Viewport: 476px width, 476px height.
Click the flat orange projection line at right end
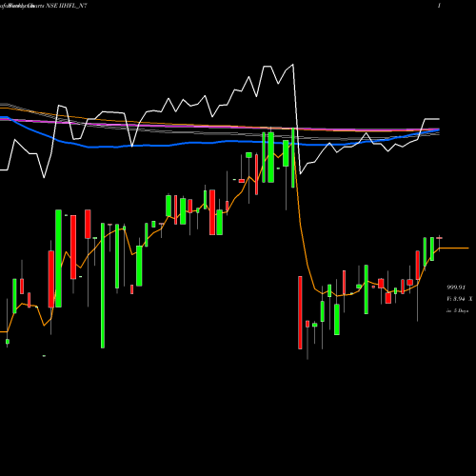tap(454, 248)
